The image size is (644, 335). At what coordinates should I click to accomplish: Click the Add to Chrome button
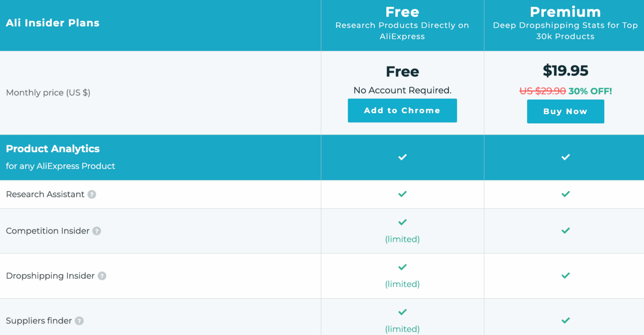pos(402,110)
